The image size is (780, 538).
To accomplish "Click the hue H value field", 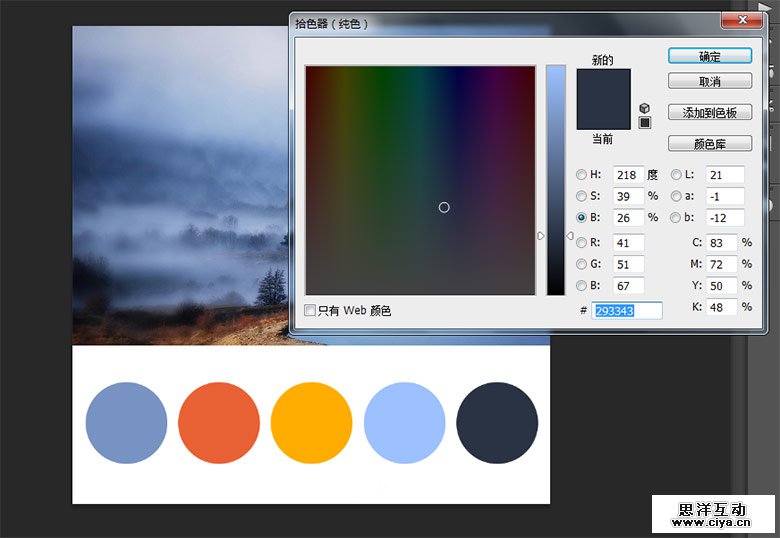I will pyautogui.click(x=628, y=175).
